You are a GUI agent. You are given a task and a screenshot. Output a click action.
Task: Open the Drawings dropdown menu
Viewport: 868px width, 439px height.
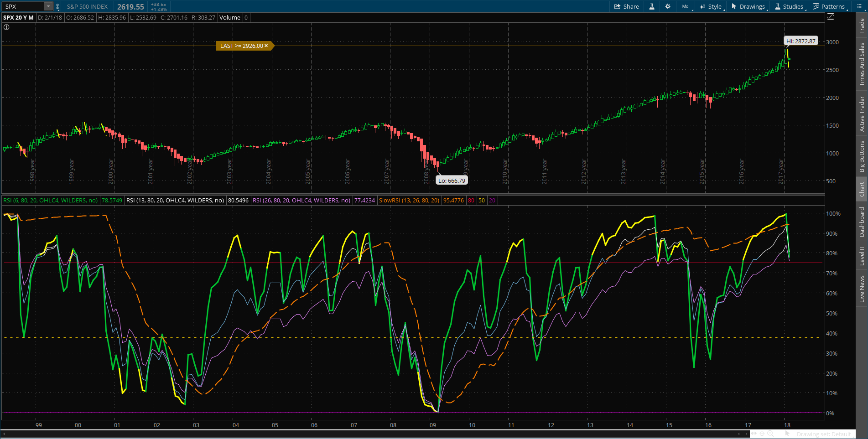748,6
